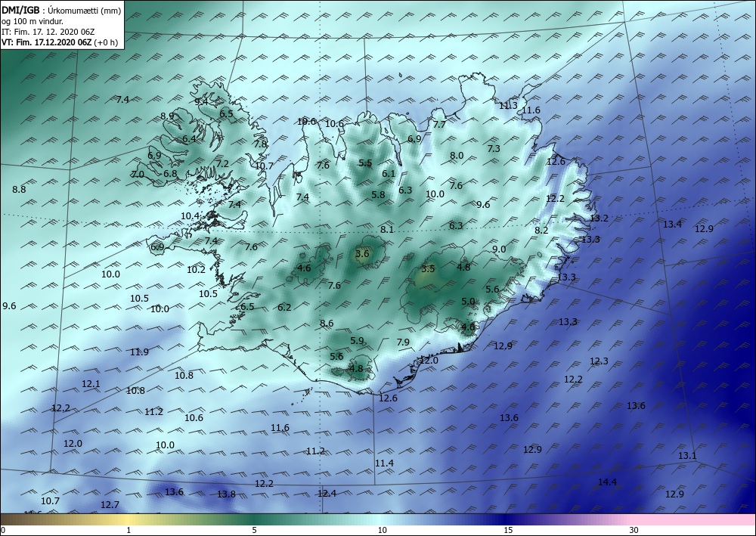Click the 6.4 value on the map

pos(189,139)
